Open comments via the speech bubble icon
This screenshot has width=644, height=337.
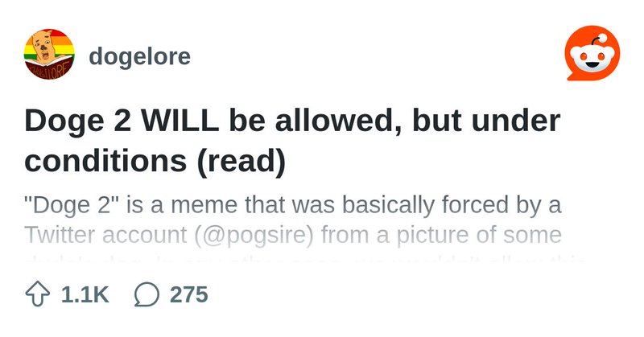click(x=147, y=294)
